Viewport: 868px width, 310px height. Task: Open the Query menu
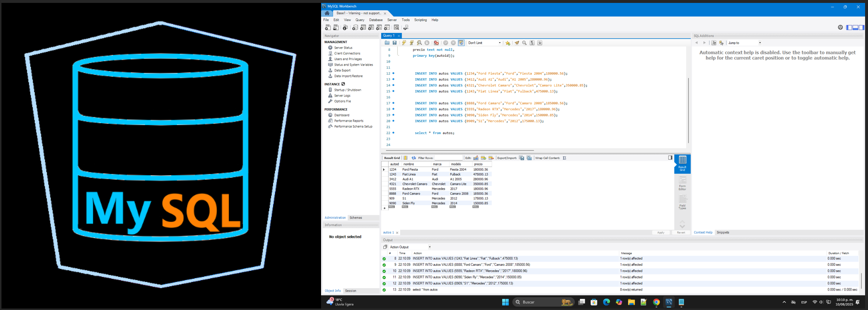tap(360, 20)
